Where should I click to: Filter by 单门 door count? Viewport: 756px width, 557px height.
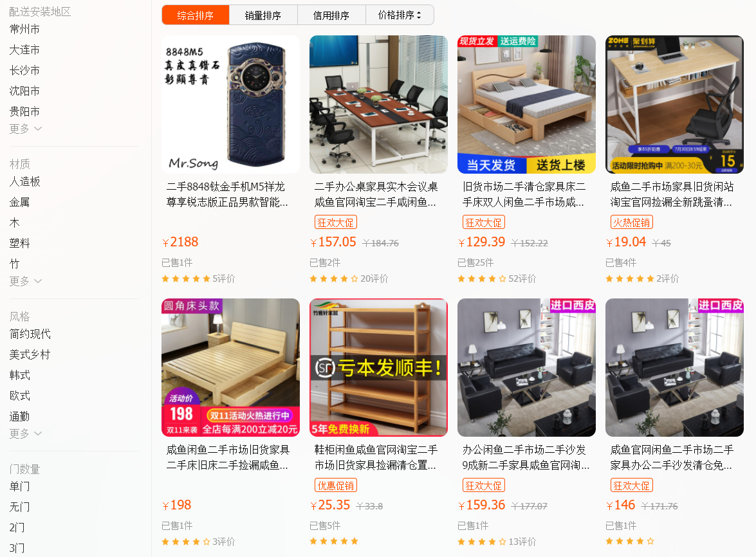tap(20, 486)
